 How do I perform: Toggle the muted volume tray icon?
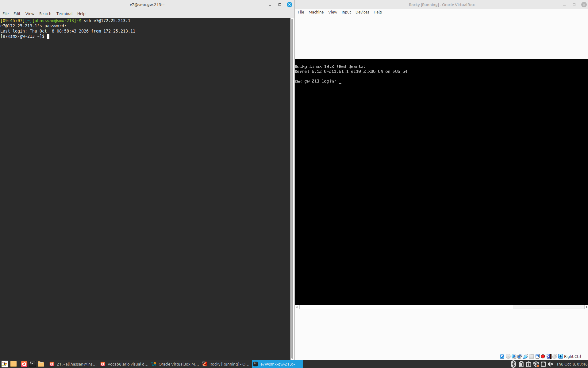click(x=551, y=364)
